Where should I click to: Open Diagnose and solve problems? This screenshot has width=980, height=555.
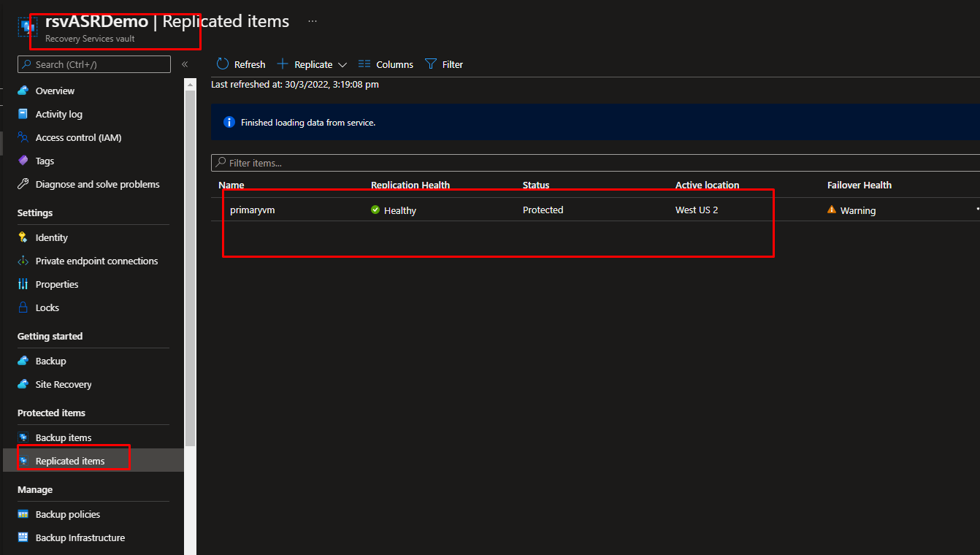(x=97, y=184)
